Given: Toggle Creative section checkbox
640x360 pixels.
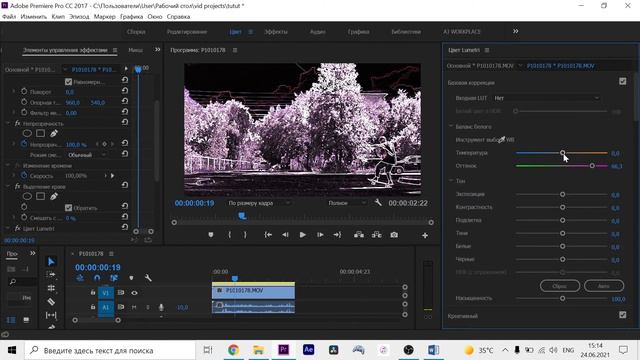Looking at the screenshot, I should 622,315.
